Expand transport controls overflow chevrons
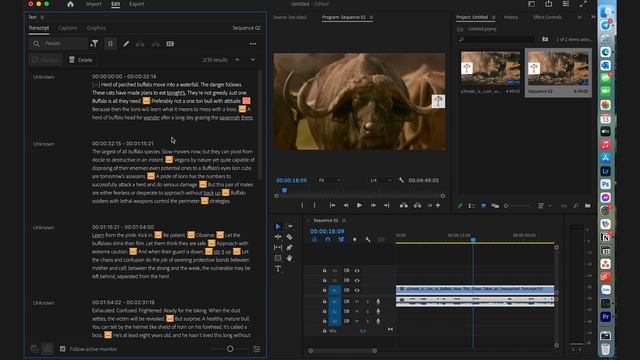The width and height of the screenshot is (640, 360). click(x=430, y=205)
